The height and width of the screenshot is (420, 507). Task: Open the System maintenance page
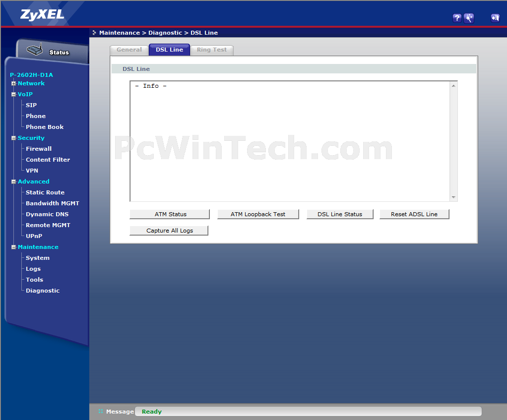tap(38, 258)
